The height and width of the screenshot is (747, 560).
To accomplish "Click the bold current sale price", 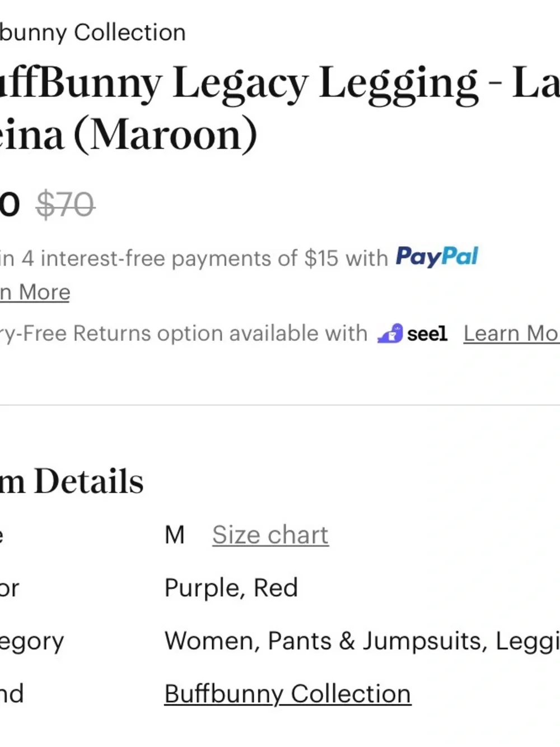I will pyautogui.click(x=10, y=205).
